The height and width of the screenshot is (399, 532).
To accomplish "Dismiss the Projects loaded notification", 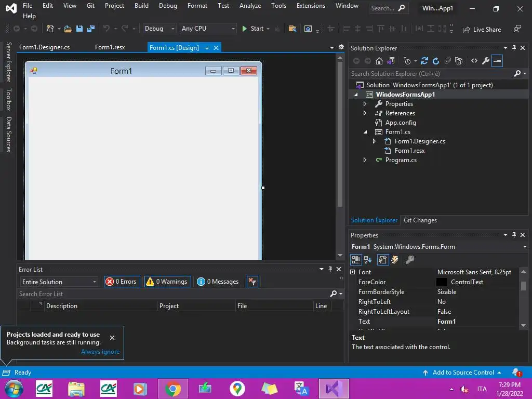I will [x=112, y=338].
